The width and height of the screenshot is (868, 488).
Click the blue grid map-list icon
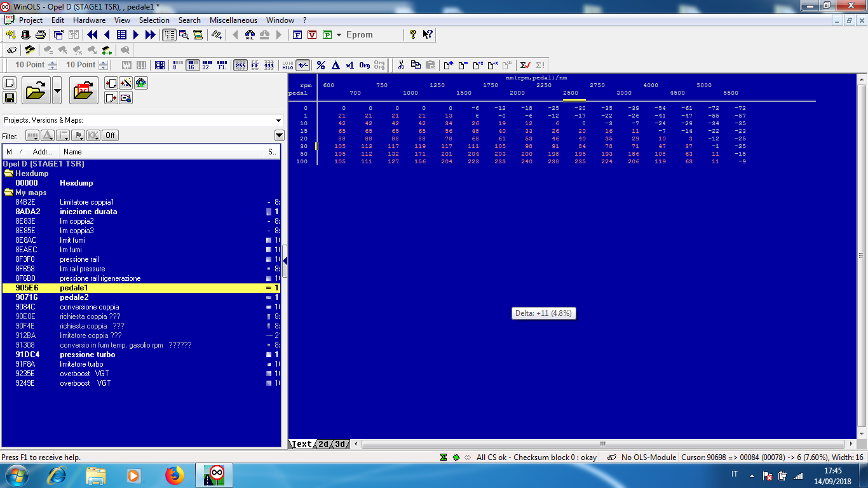point(121,34)
